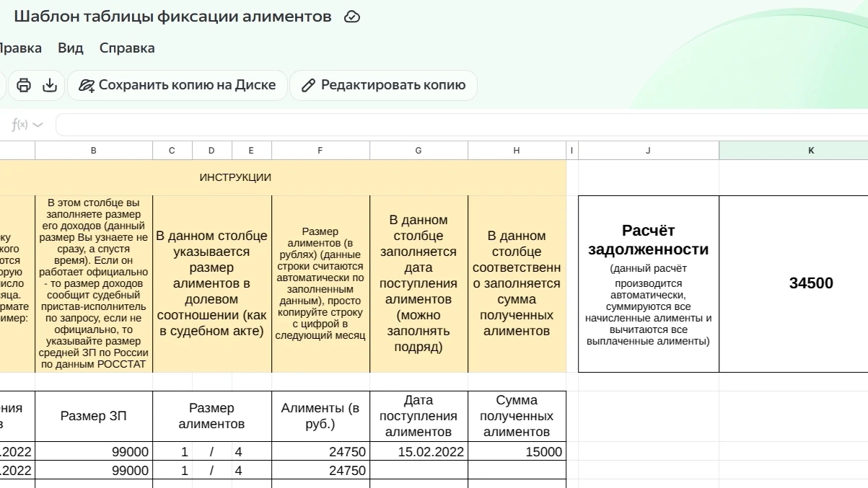
Task: Select column E header
Action: point(252,151)
